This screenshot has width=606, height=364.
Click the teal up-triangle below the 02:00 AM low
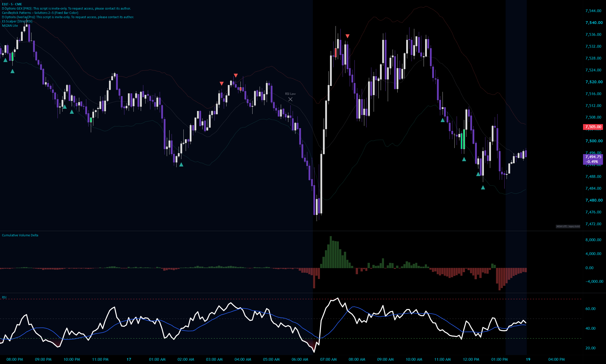pos(181,164)
